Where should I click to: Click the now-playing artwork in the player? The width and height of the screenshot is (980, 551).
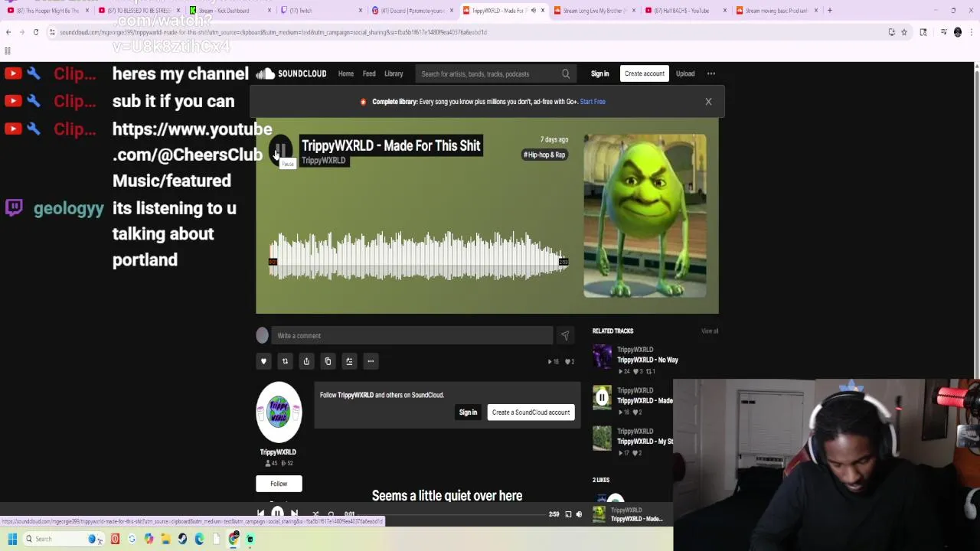599,514
